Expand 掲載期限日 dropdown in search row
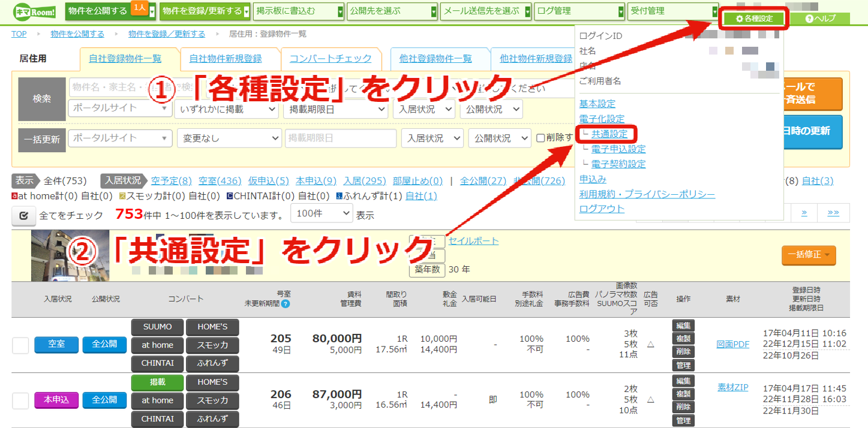868x428 pixels. pos(336,109)
